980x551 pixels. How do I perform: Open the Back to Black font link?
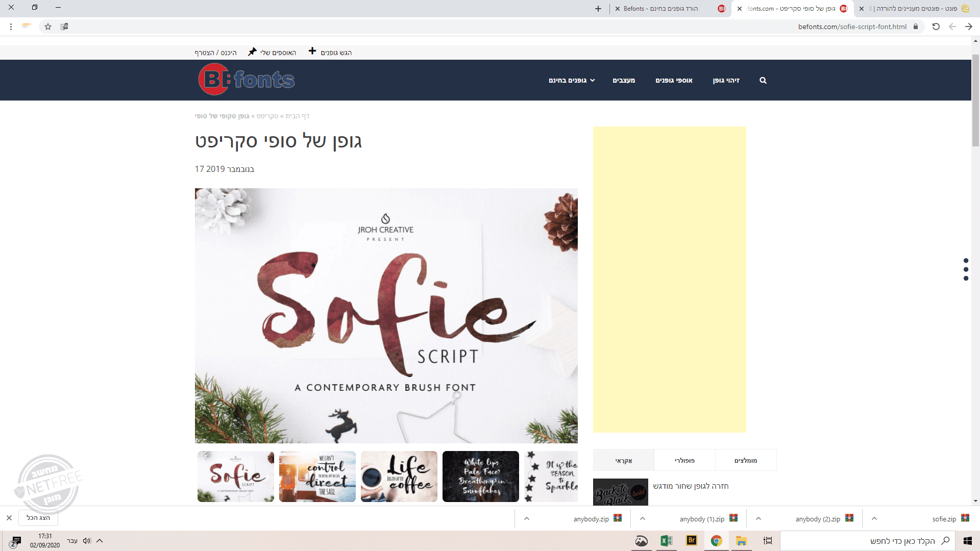click(691, 486)
